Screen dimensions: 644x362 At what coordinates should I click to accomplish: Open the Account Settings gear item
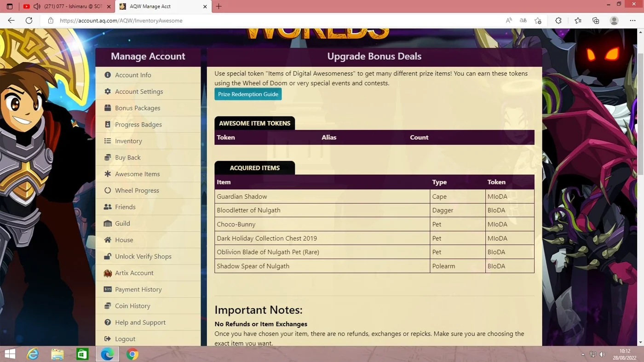(108, 92)
